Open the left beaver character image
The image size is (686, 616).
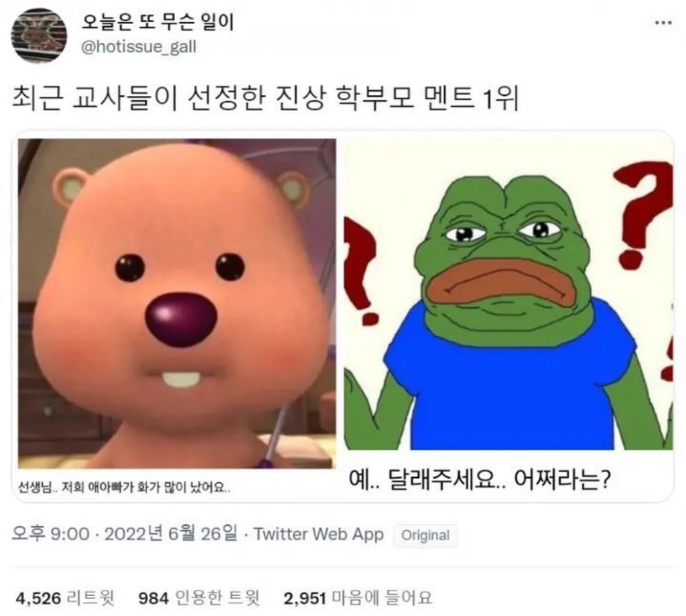pyautogui.click(x=177, y=304)
